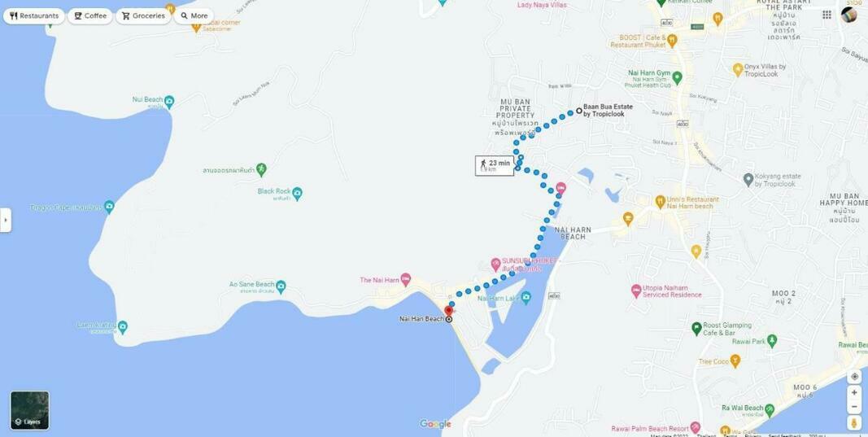Select The Nai Harn hotel icon
The width and height of the screenshot is (868, 437).
pyautogui.click(x=406, y=279)
